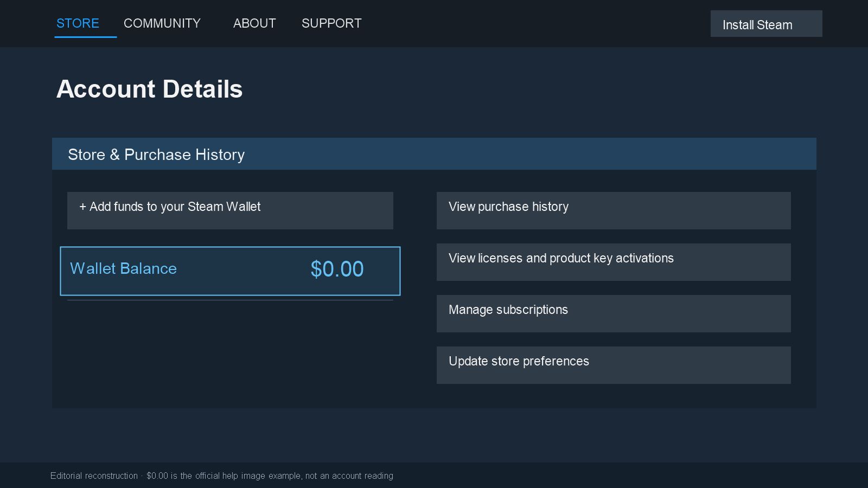Image resolution: width=868 pixels, height=488 pixels.
Task: Open Manage subscriptions
Action: pos(614,313)
